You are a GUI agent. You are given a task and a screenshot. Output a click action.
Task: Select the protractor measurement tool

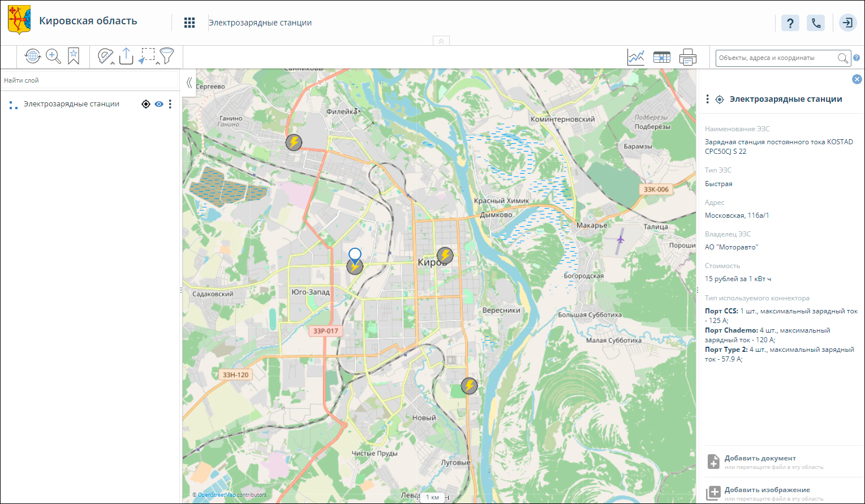pyautogui.click(x=105, y=56)
